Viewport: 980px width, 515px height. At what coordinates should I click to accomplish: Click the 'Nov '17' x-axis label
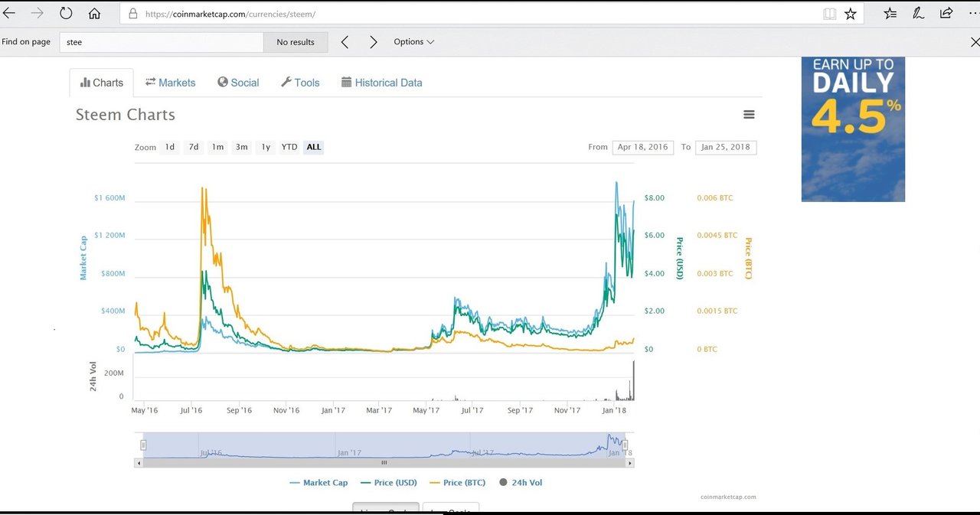click(567, 411)
